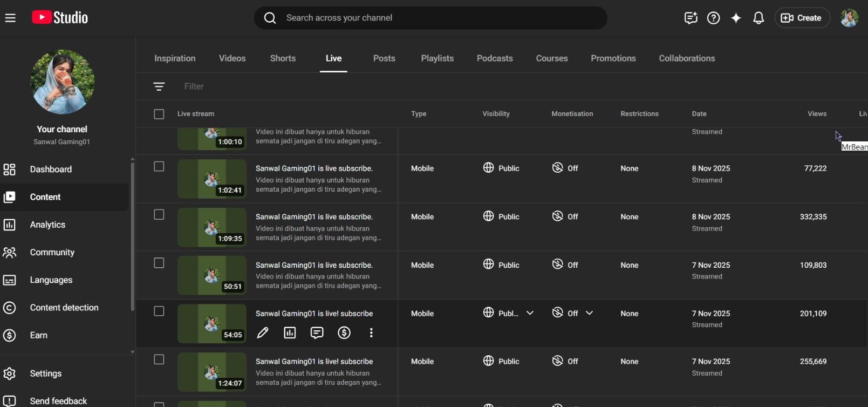Sort by the Date column header
The width and height of the screenshot is (868, 407).
click(699, 114)
